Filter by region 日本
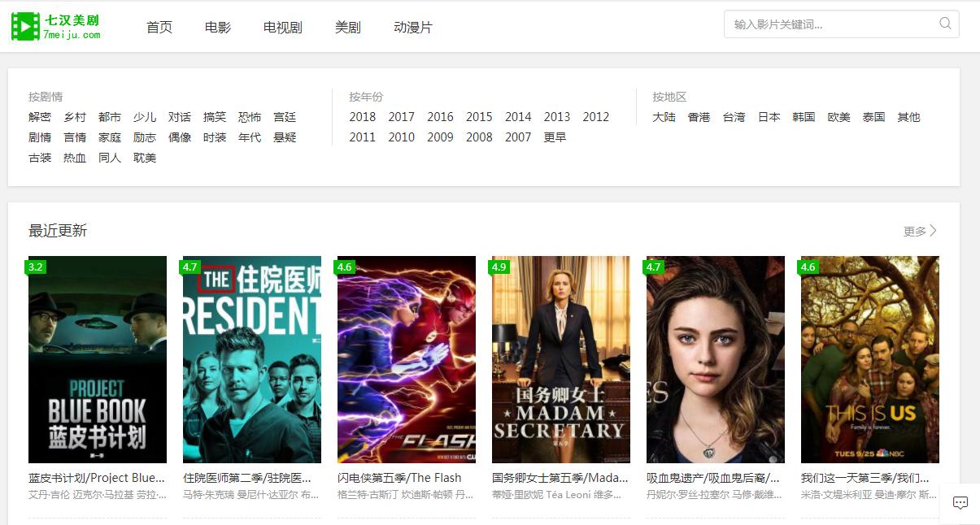The height and width of the screenshot is (525, 980). coord(769,117)
